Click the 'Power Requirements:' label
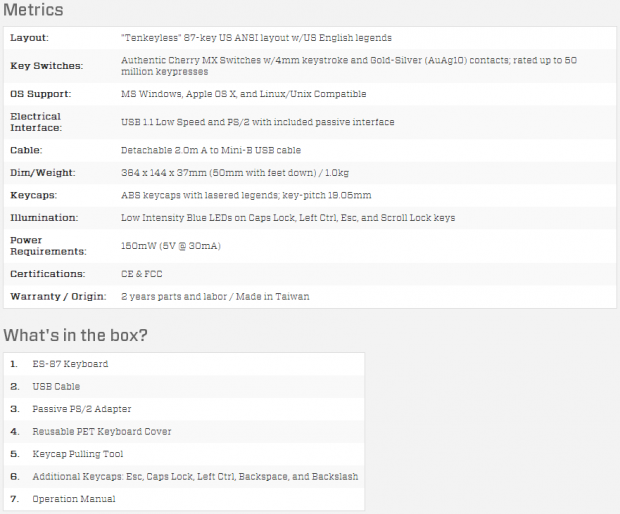This screenshot has width=620, height=514. (x=48, y=246)
